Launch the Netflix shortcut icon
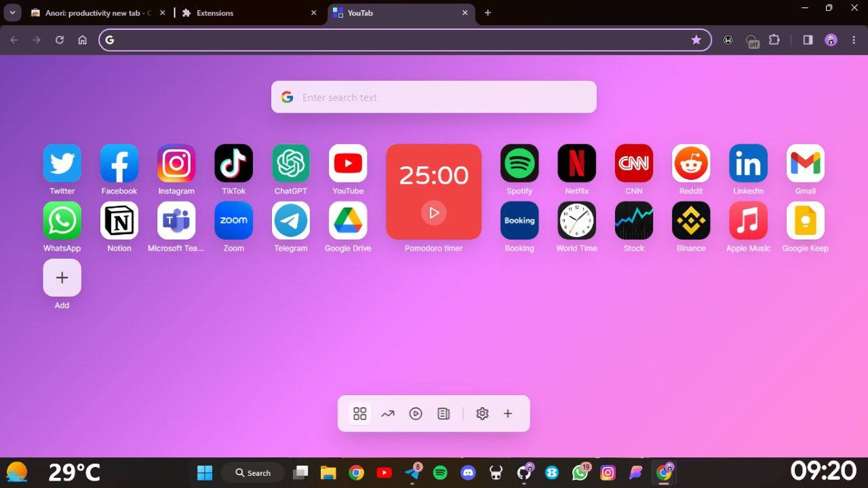 coord(576,163)
